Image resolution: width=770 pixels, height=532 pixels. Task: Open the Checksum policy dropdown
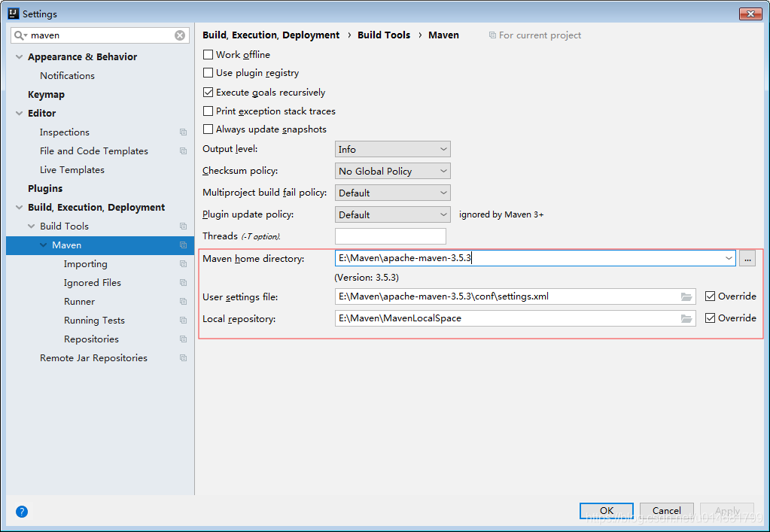click(392, 171)
